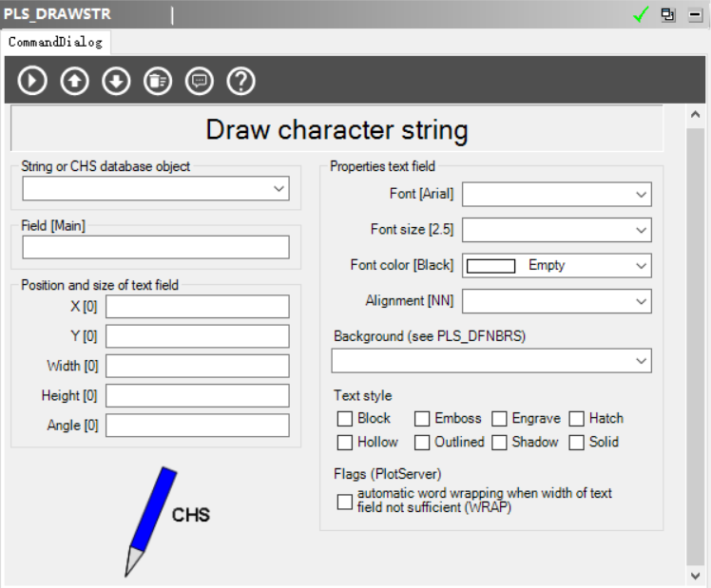Open help with the question mark icon

pos(241,82)
